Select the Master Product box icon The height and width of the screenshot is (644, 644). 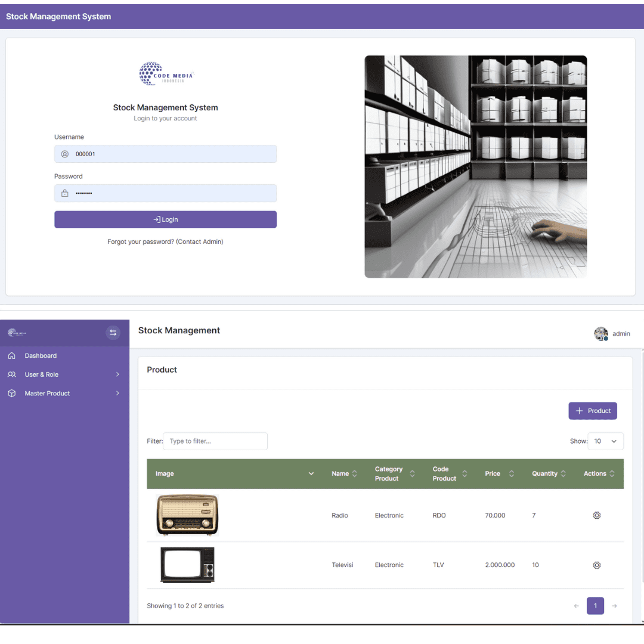(x=12, y=393)
